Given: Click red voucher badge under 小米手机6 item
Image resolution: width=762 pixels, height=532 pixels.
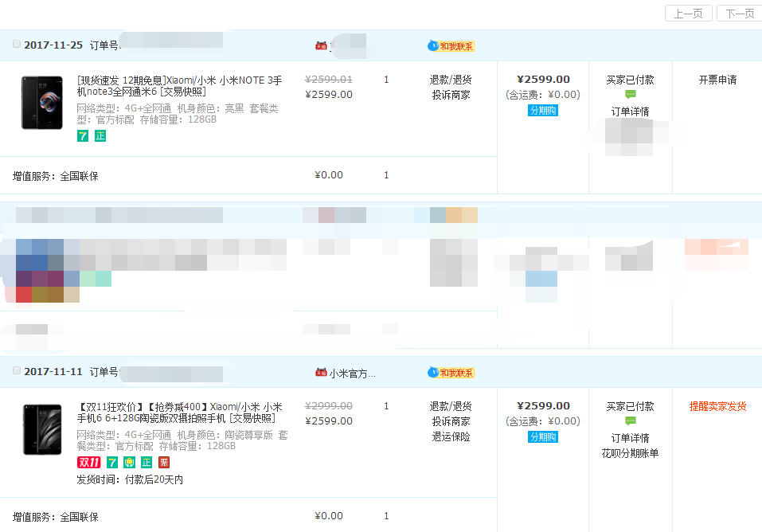Looking at the screenshot, I should (x=164, y=462).
